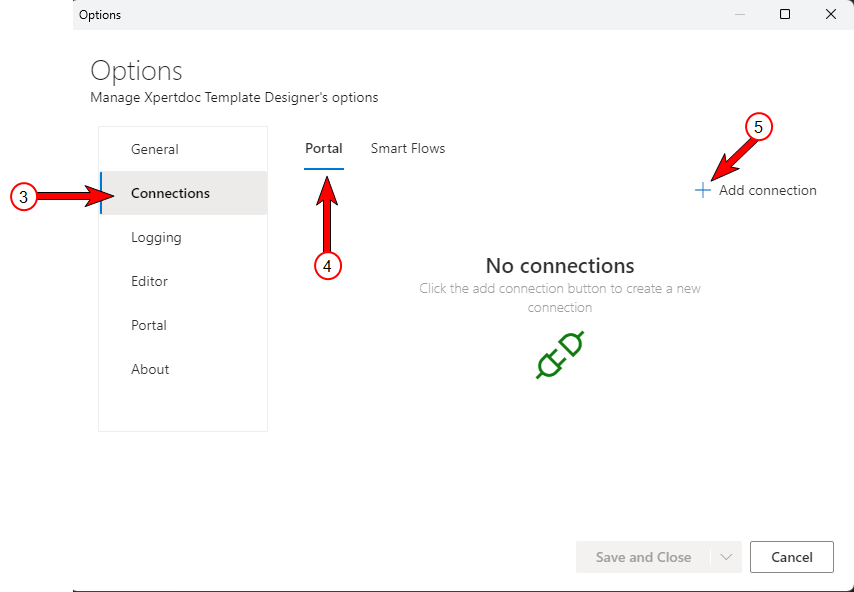Click the Add connection label
The image size is (854, 592).
767,190
